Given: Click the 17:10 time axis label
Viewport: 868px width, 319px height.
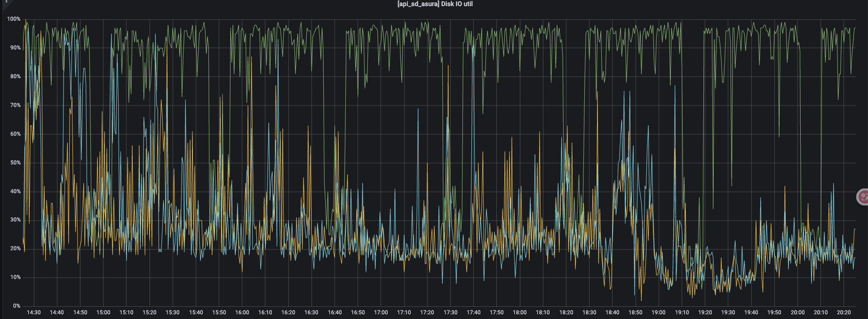Looking at the screenshot, I should pos(404,313).
